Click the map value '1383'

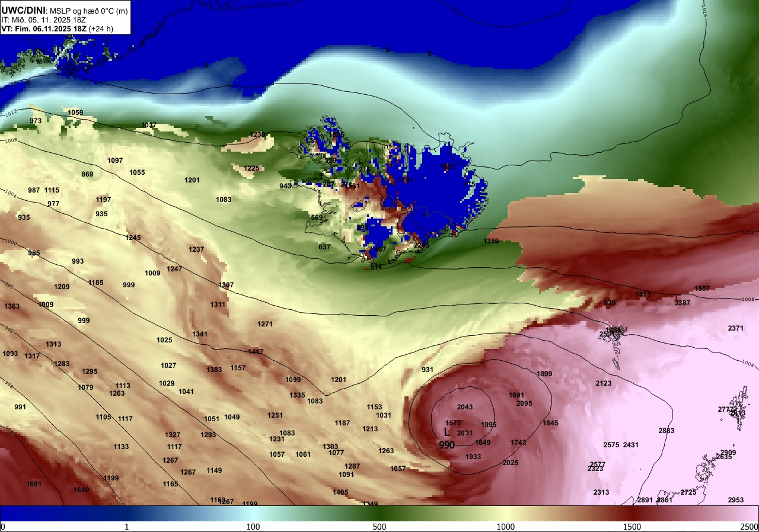click(x=214, y=370)
